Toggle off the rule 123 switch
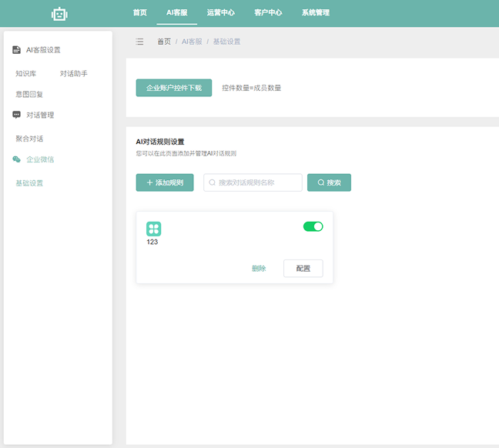This screenshot has height=448, width=499. click(313, 226)
